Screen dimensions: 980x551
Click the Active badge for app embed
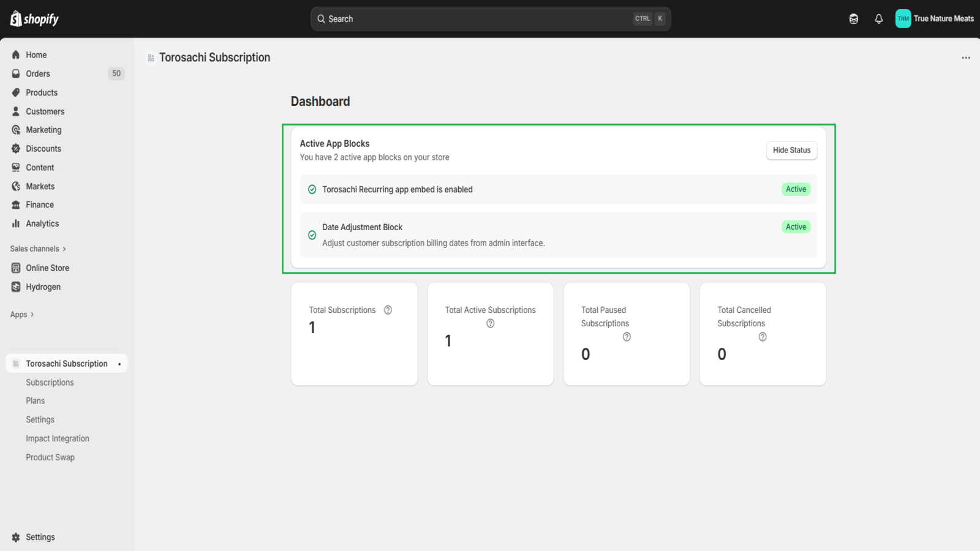pos(796,189)
